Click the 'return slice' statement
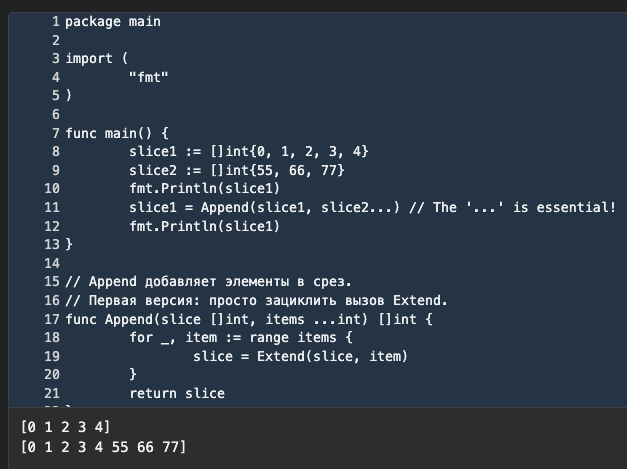Screen dimensions: 627x469 click(x=176, y=394)
